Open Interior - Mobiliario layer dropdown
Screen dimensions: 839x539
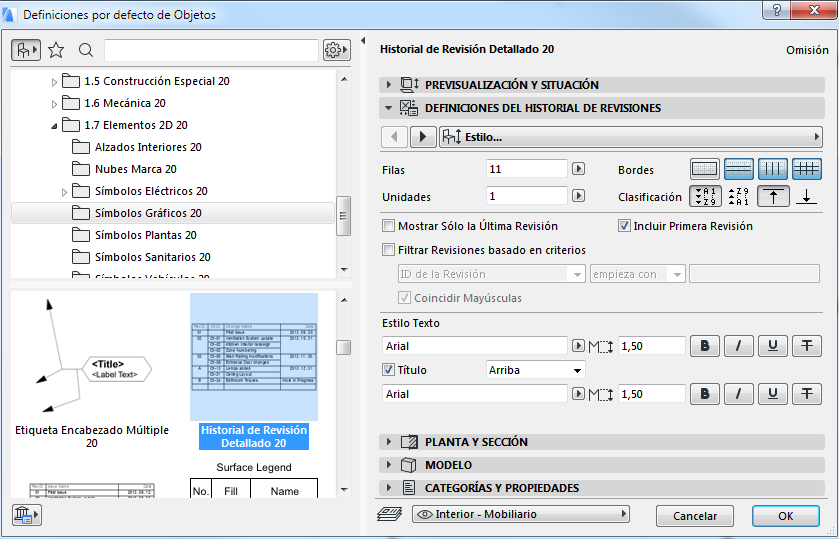click(x=521, y=514)
